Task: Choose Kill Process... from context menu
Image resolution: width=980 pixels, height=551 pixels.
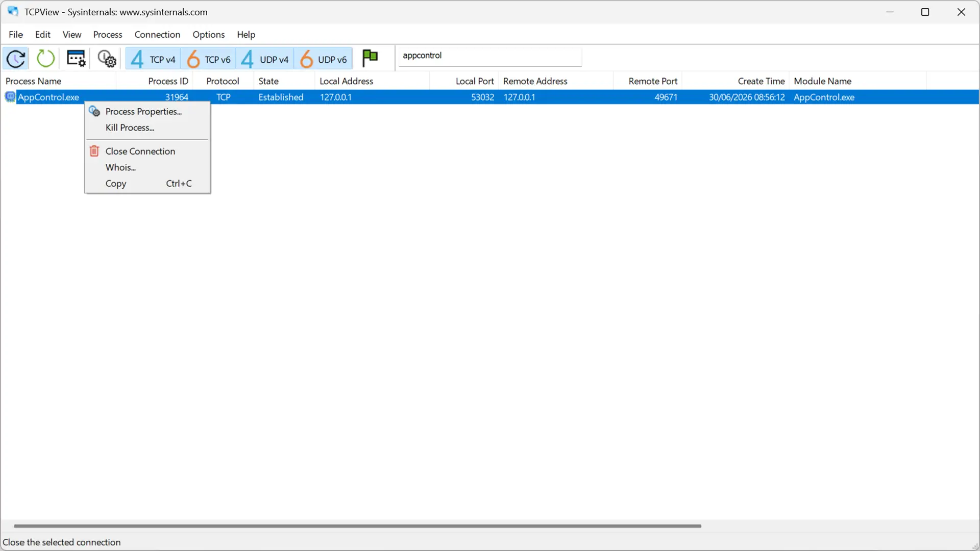Action: (148, 128)
